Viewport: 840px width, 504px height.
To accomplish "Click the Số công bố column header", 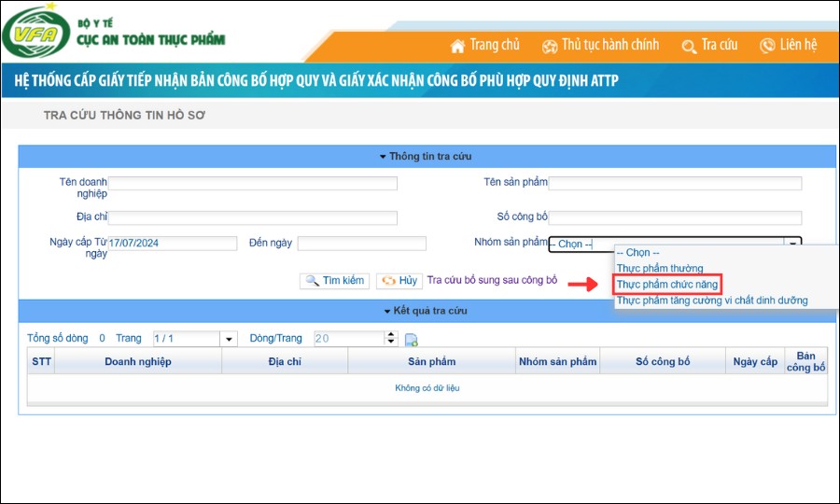I will point(663,361).
